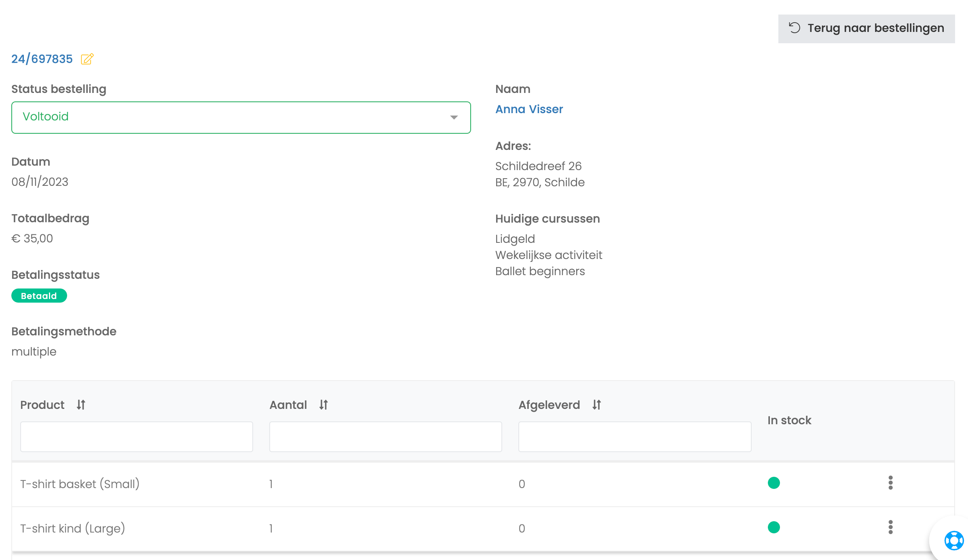968x560 pixels.
Task: Open the customer profile link Anna Visser
Action: point(529,109)
